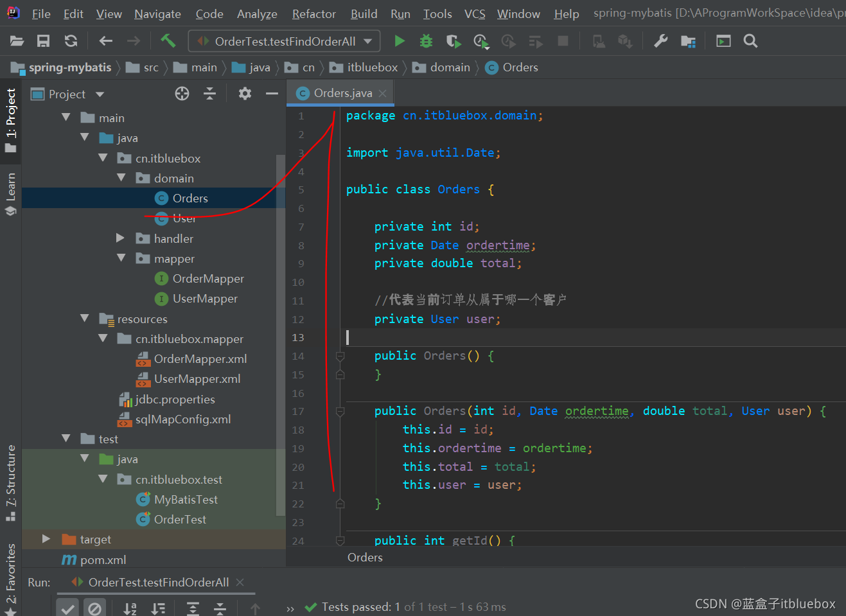Screen dimensions: 846x616
Task: Open the File menu
Action: [41, 14]
